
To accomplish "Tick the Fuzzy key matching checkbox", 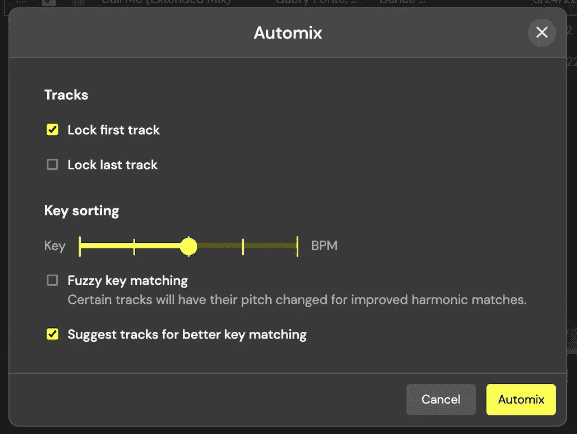I will click(x=52, y=280).
